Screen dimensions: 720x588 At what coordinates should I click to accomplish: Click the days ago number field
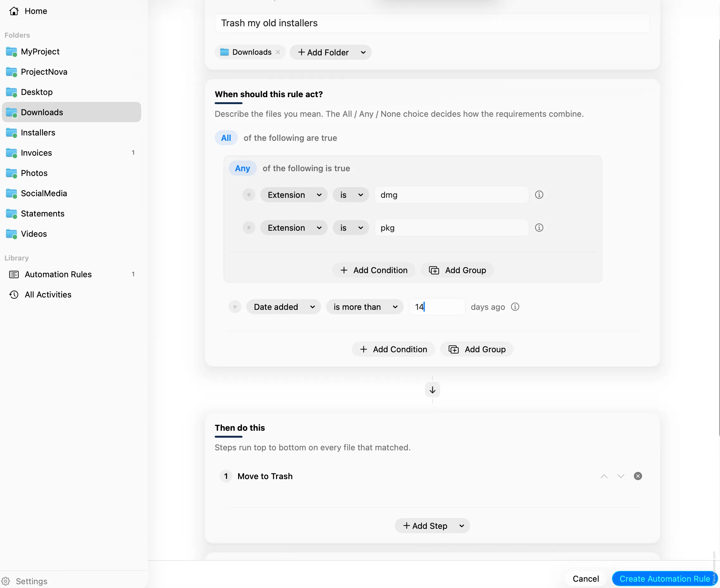[437, 307]
